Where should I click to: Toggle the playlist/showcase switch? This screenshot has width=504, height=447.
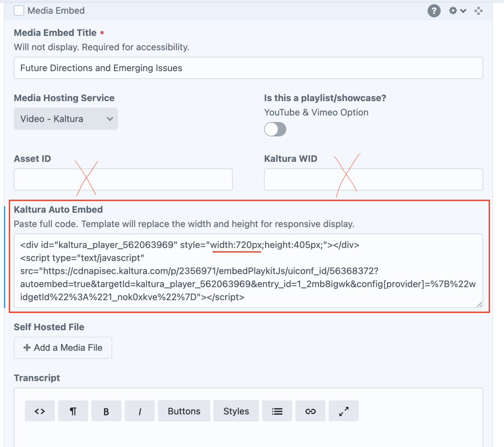275,129
